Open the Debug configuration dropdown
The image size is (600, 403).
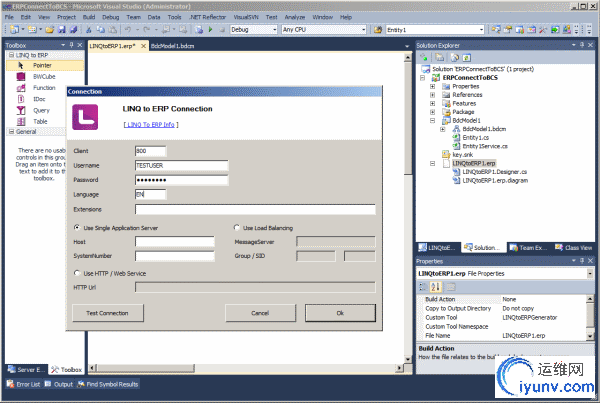click(274, 29)
